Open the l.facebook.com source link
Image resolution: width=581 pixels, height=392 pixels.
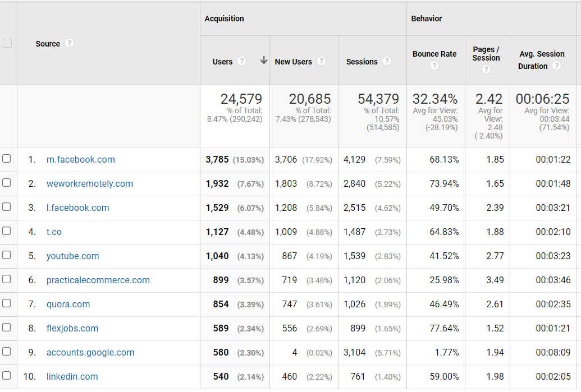(77, 207)
